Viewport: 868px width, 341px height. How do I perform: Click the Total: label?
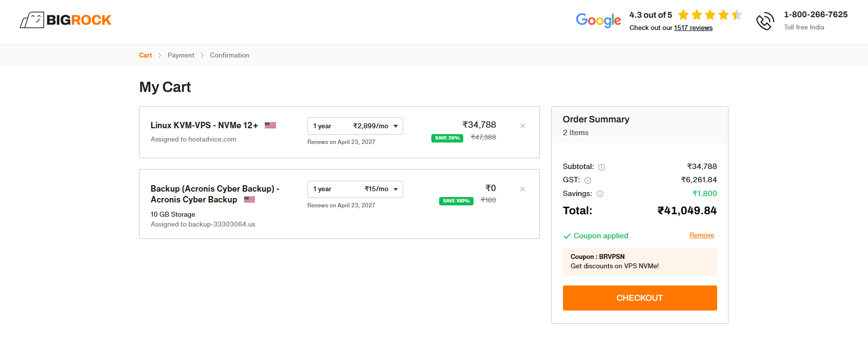[x=577, y=211]
